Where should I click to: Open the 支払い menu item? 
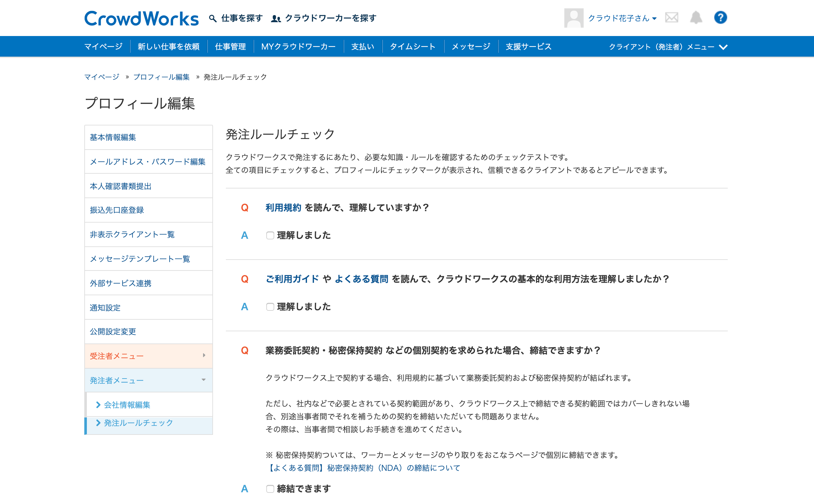[362, 46]
